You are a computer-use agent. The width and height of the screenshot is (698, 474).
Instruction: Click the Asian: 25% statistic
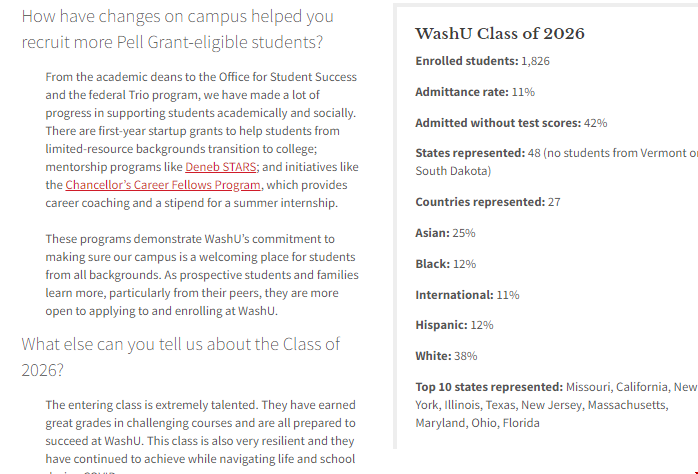pyautogui.click(x=445, y=233)
